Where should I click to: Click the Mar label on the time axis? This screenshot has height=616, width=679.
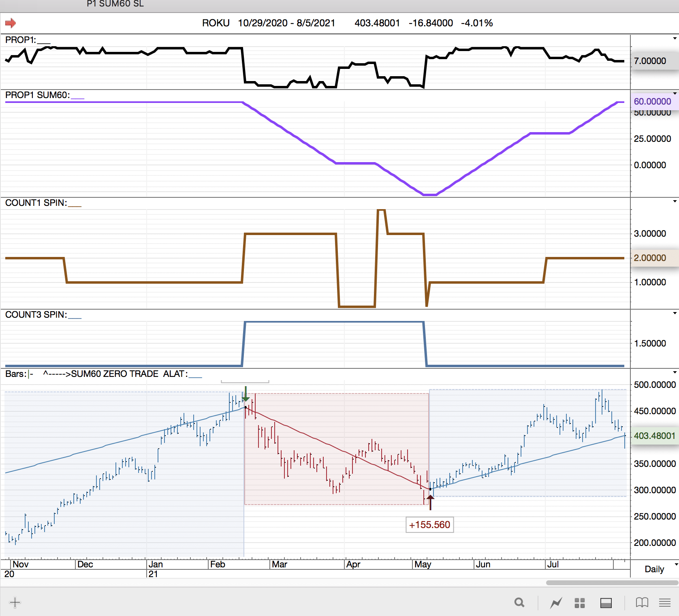(280, 564)
